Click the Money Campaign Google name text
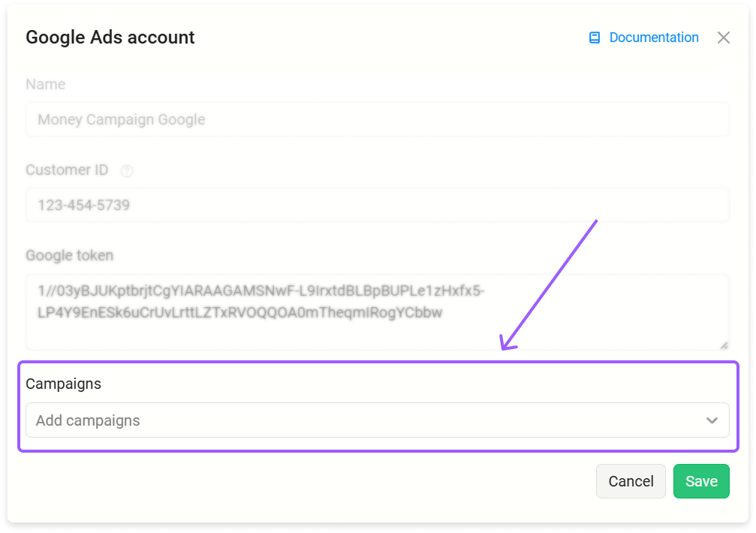756x533 pixels. tap(122, 119)
